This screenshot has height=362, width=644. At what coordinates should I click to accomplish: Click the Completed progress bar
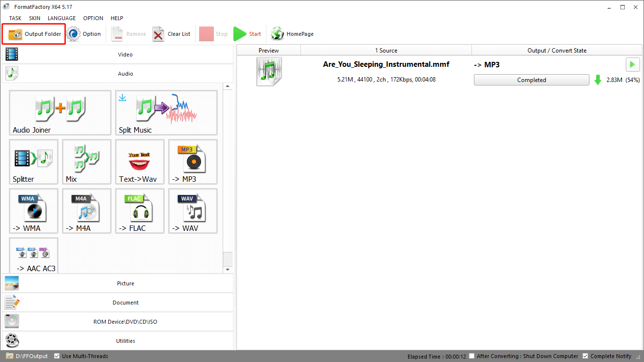point(531,80)
